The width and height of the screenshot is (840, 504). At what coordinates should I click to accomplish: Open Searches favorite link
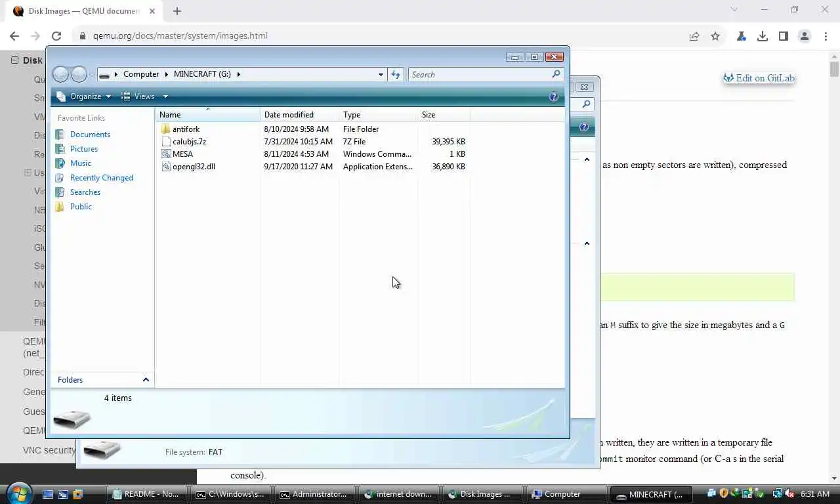(x=85, y=192)
